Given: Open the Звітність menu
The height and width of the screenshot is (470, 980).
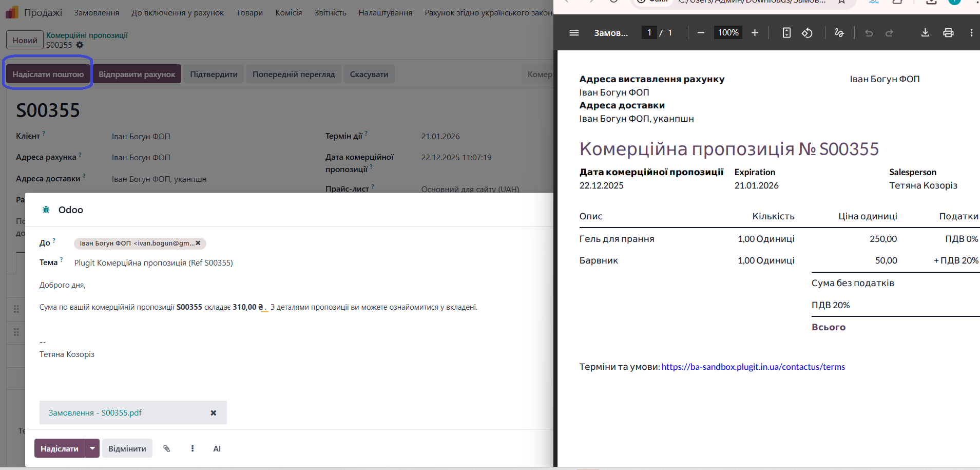Looking at the screenshot, I should [x=330, y=13].
